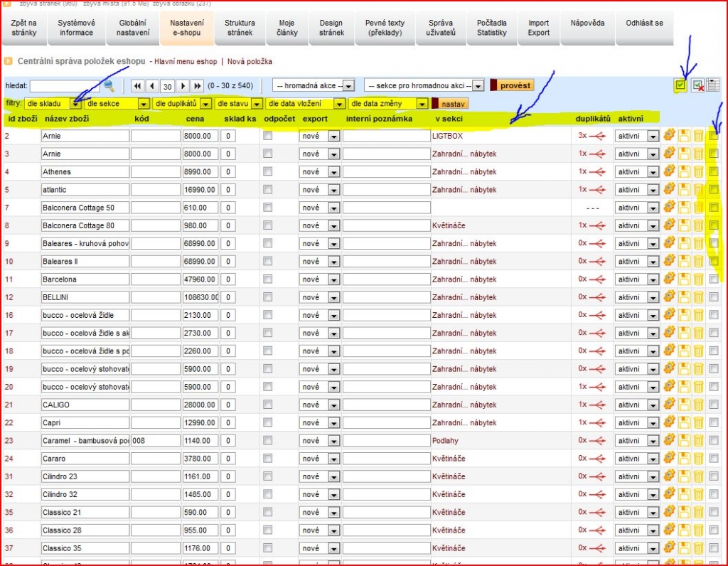The image size is (728, 566).
Task: Open the dle skladu filter dropdown
Action: point(53,104)
